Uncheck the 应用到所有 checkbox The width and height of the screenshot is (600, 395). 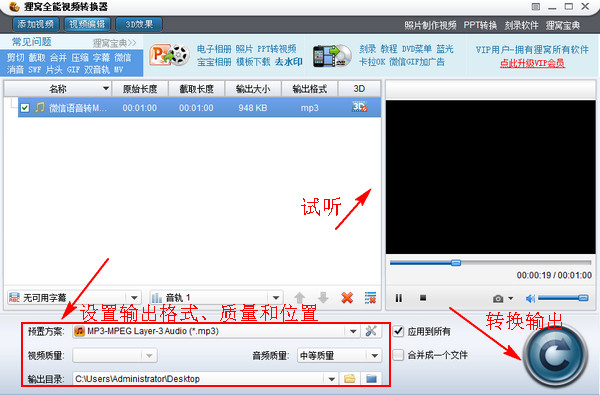click(x=398, y=331)
